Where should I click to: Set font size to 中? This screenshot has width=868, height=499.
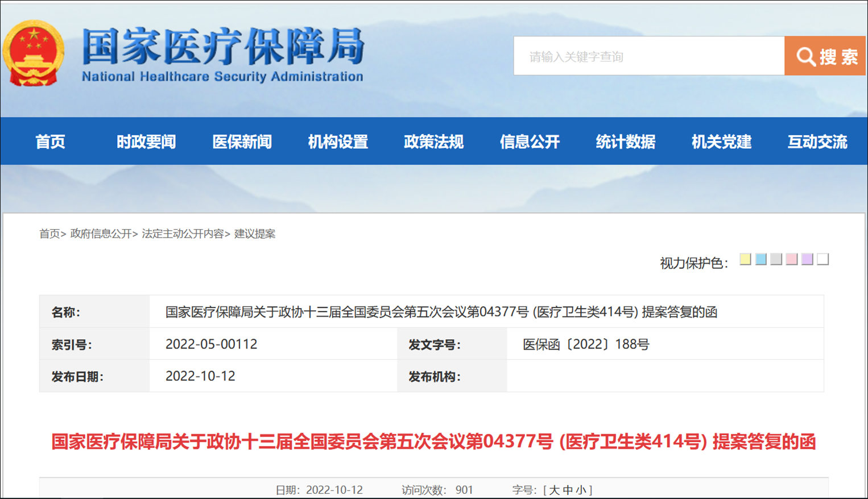pyautogui.click(x=567, y=490)
